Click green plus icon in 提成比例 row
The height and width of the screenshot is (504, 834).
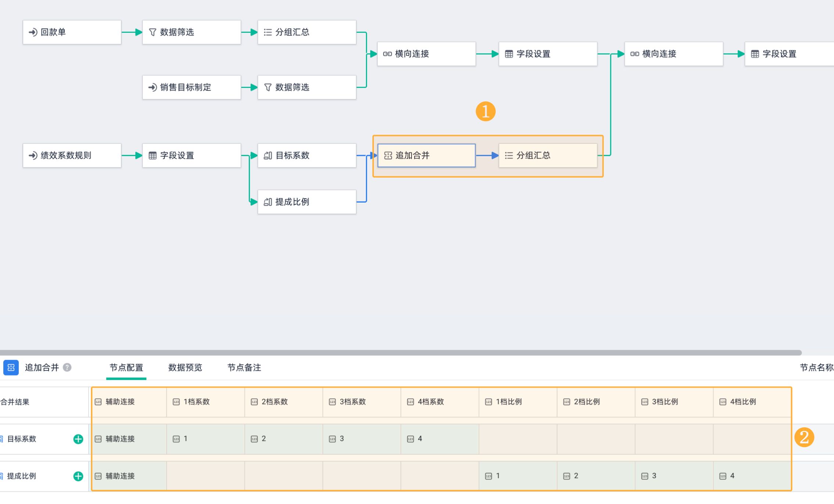point(78,476)
